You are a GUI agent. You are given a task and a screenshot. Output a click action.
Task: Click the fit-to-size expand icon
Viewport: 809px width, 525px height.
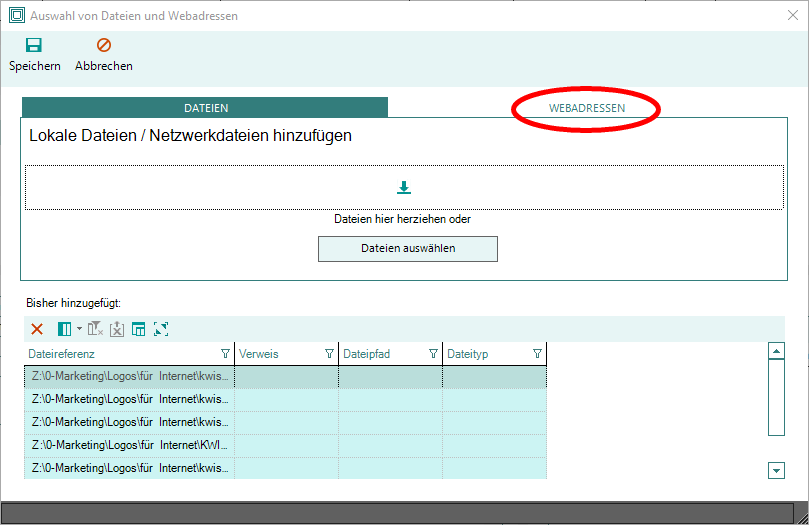(x=161, y=329)
